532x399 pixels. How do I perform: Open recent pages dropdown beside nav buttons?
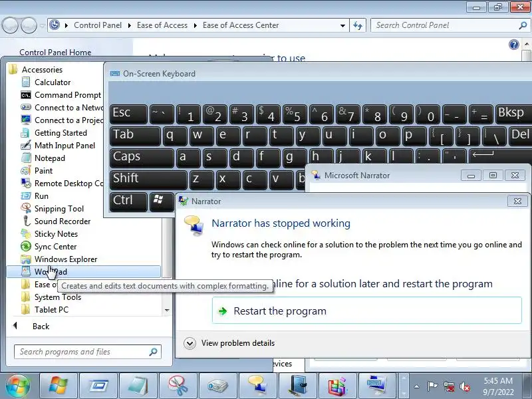coord(42,25)
